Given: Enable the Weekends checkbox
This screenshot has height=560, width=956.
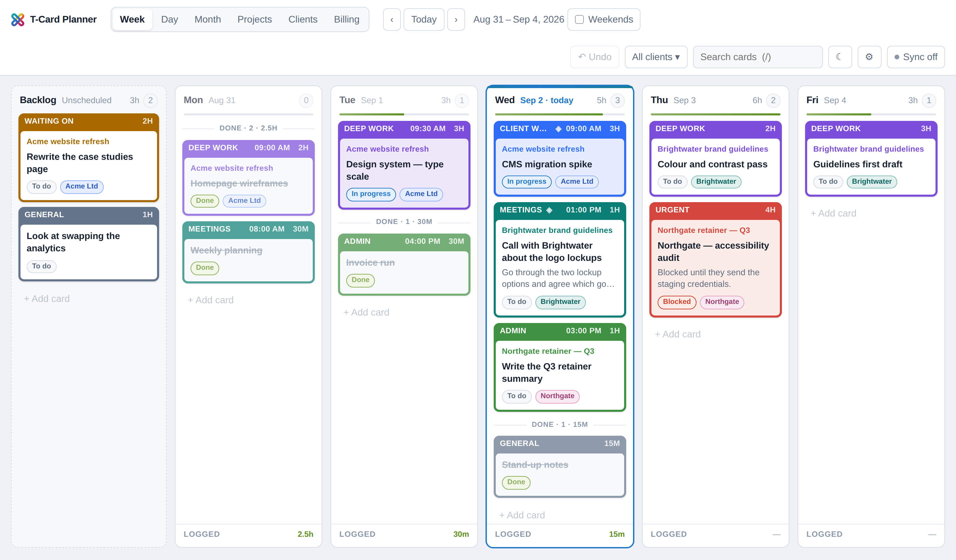Looking at the screenshot, I should pyautogui.click(x=579, y=19).
